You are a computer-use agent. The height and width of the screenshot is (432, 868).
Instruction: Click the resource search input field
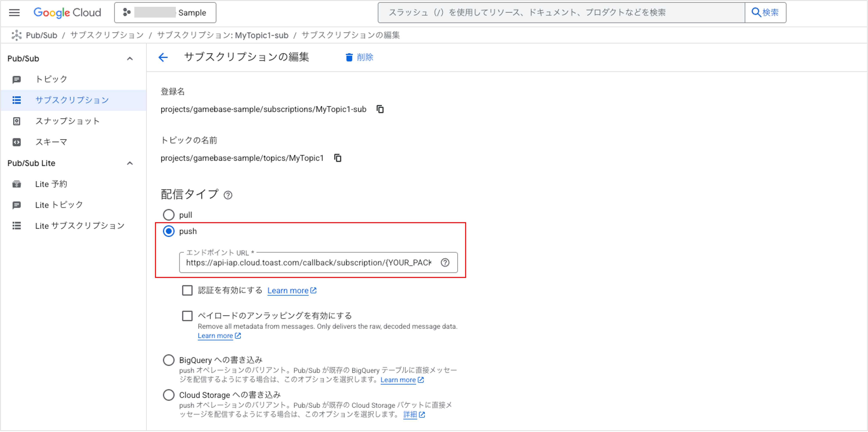pos(561,13)
